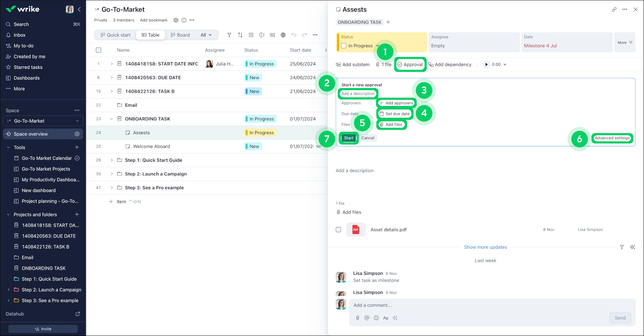Open the Quick start tab

tap(115, 35)
